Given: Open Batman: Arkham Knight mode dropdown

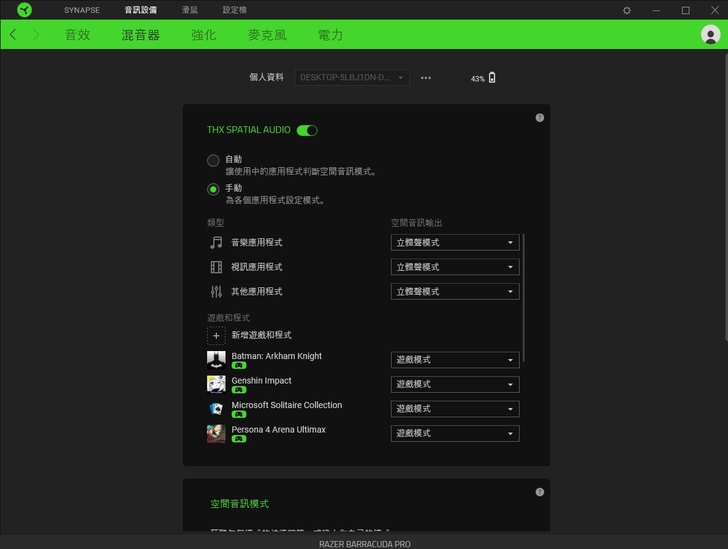Looking at the screenshot, I should coord(455,360).
